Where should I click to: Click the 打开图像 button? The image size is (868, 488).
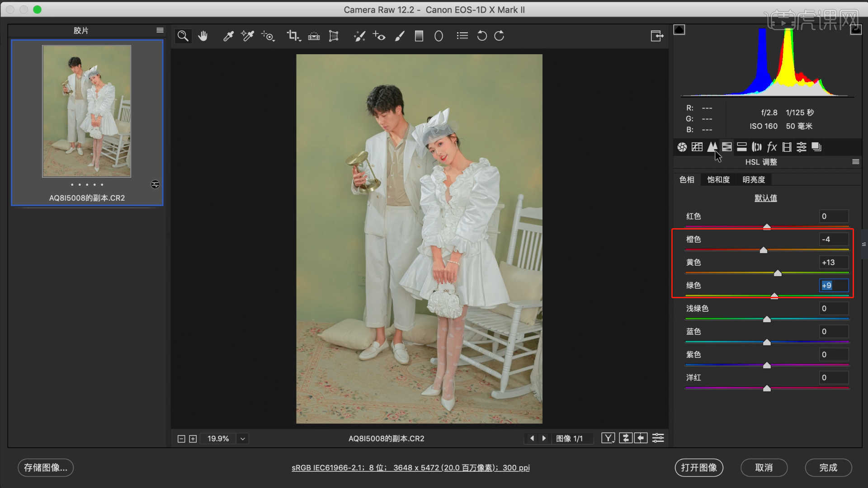699,468
